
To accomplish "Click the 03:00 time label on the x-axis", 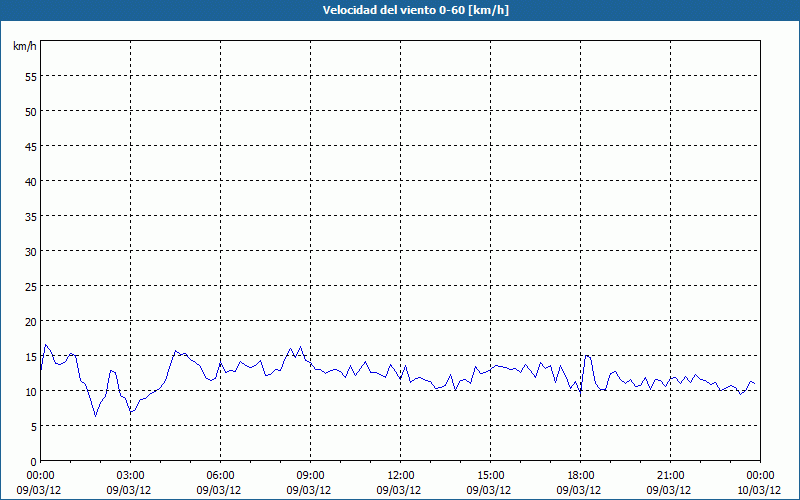I will [x=131, y=476].
